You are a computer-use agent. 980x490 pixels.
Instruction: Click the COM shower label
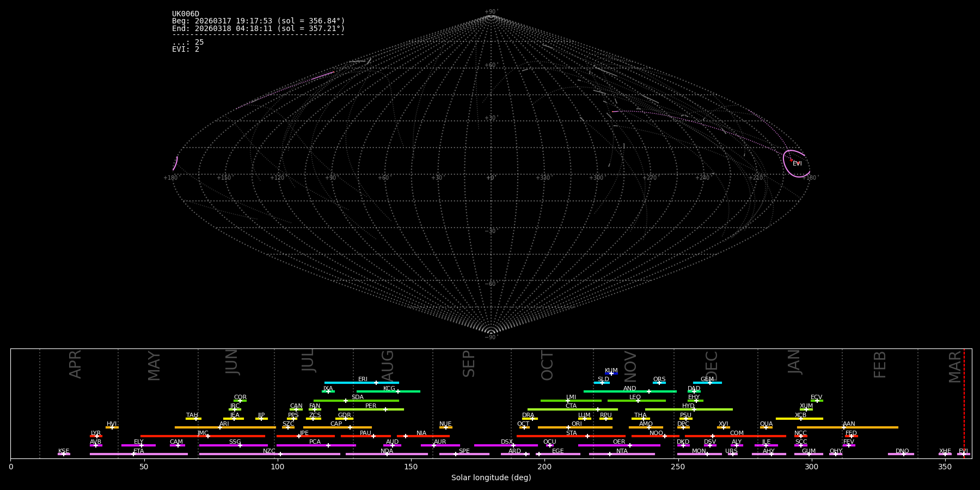click(x=737, y=433)
